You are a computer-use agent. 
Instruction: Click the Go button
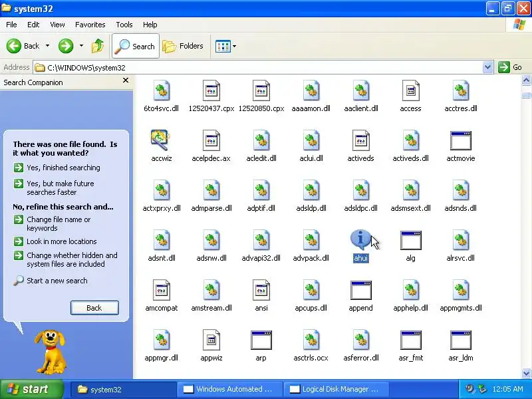(x=510, y=67)
